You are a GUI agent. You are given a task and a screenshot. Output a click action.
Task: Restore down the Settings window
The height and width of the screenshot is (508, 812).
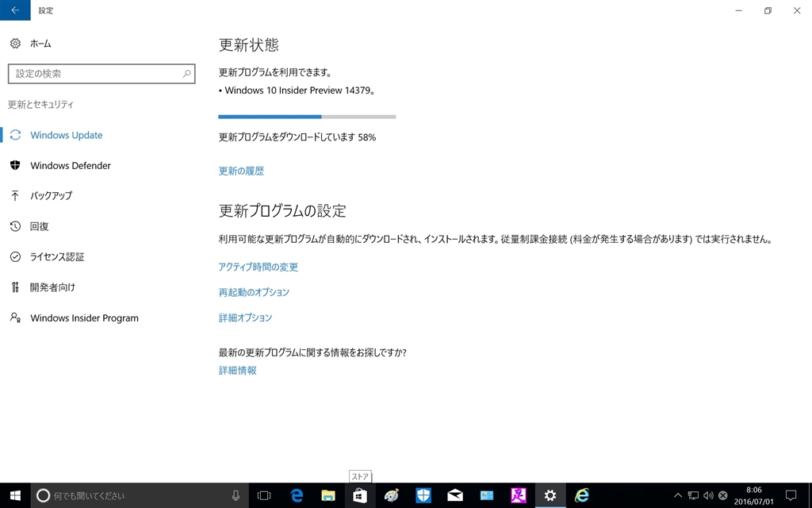768,10
